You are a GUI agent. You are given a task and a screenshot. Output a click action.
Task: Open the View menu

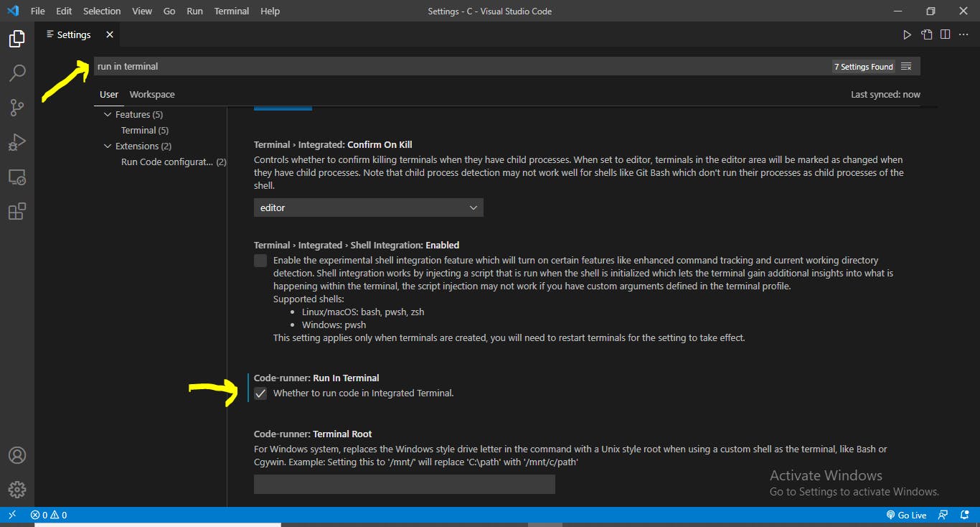click(142, 11)
